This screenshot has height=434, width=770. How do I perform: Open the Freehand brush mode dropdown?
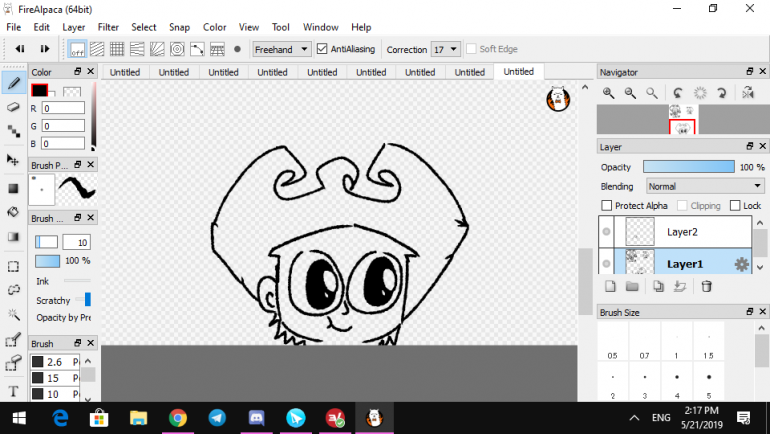(x=281, y=48)
